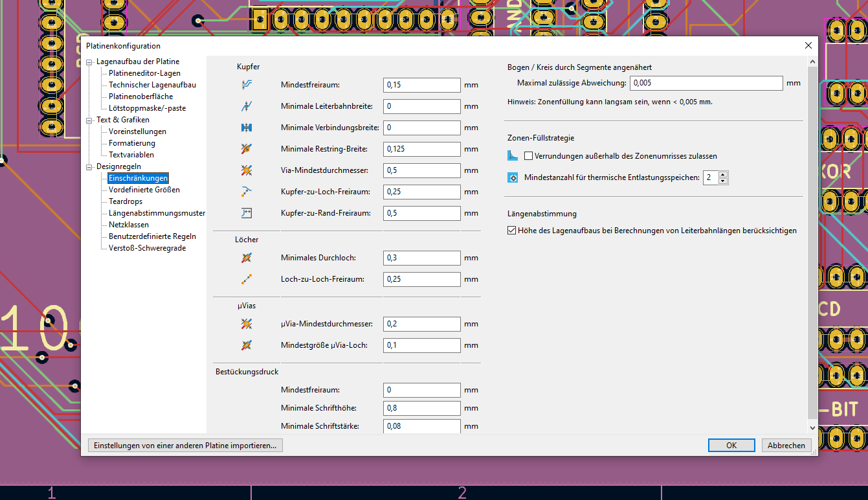Click the Loch-zu-Loch-Freiraum field
The image size is (868, 500).
point(422,279)
